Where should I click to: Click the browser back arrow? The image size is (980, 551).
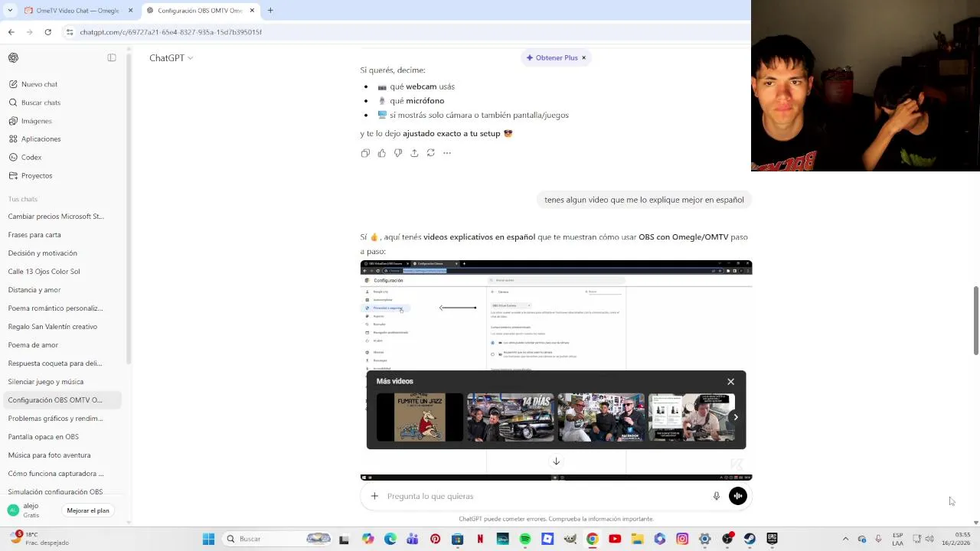click(11, 32)
